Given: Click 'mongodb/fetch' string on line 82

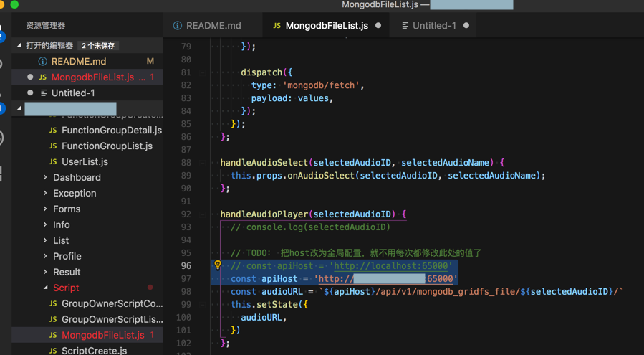Looking at the screenshot, I should [x=321, y=85].
